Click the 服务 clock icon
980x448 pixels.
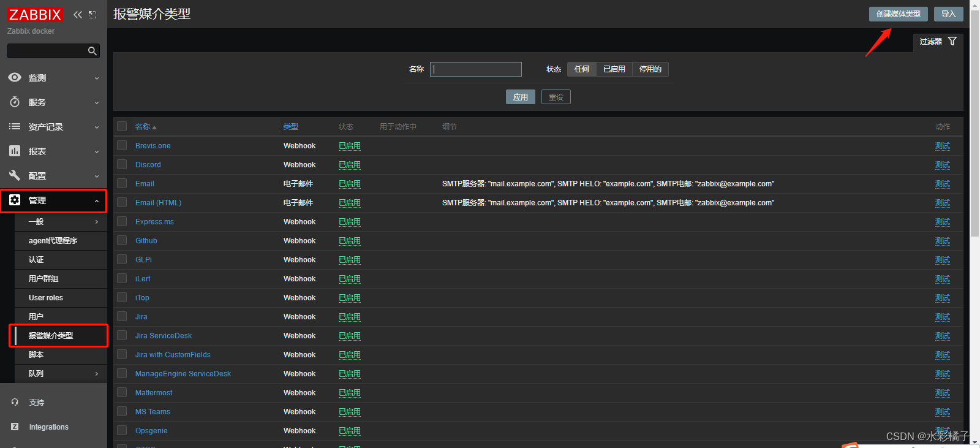point(15,102)
